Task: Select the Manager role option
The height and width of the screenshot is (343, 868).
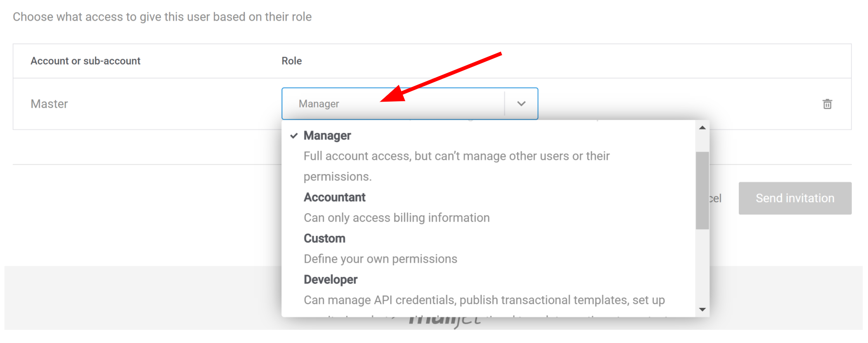Action: tap(327, 135)
